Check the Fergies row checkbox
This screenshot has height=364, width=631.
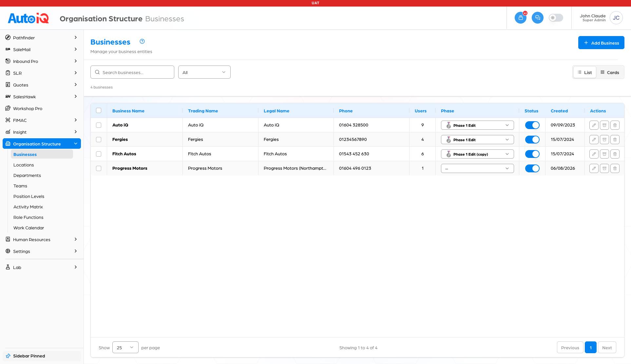pos(99,140)
